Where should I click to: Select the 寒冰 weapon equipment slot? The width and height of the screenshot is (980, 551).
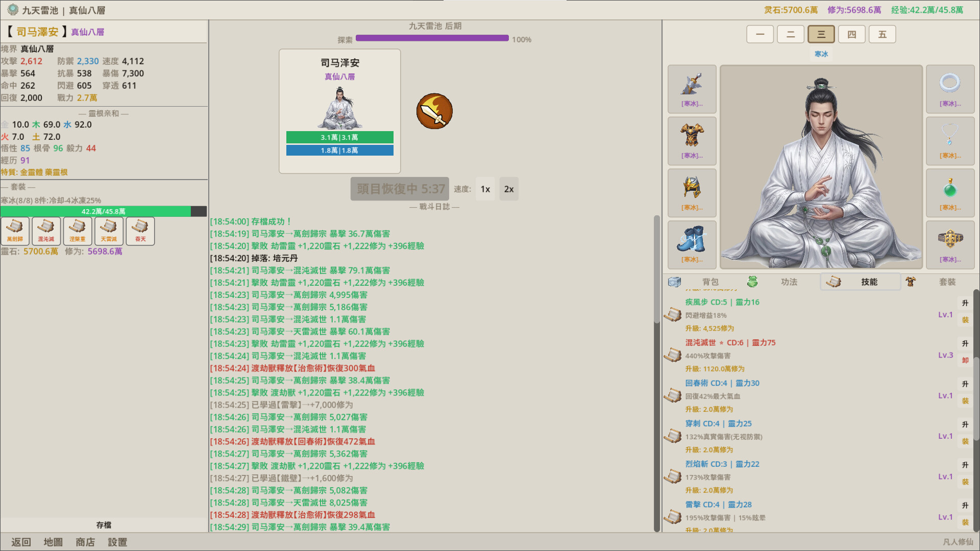click(692, 89)
